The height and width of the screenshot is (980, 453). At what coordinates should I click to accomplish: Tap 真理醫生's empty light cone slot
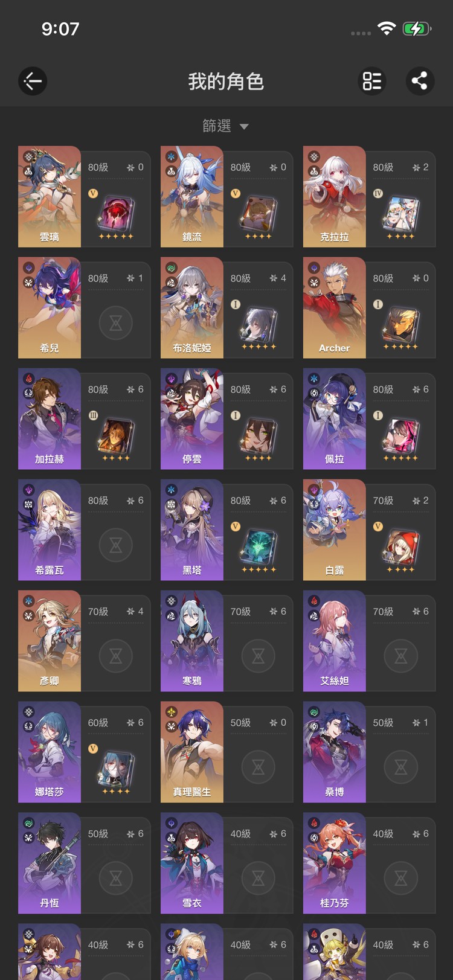tap(259, 767)
